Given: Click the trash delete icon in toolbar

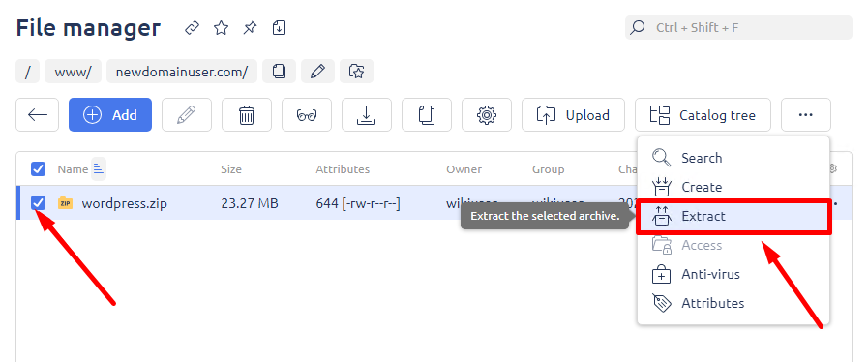Looking at the screenshot, I should coord(247,114).
